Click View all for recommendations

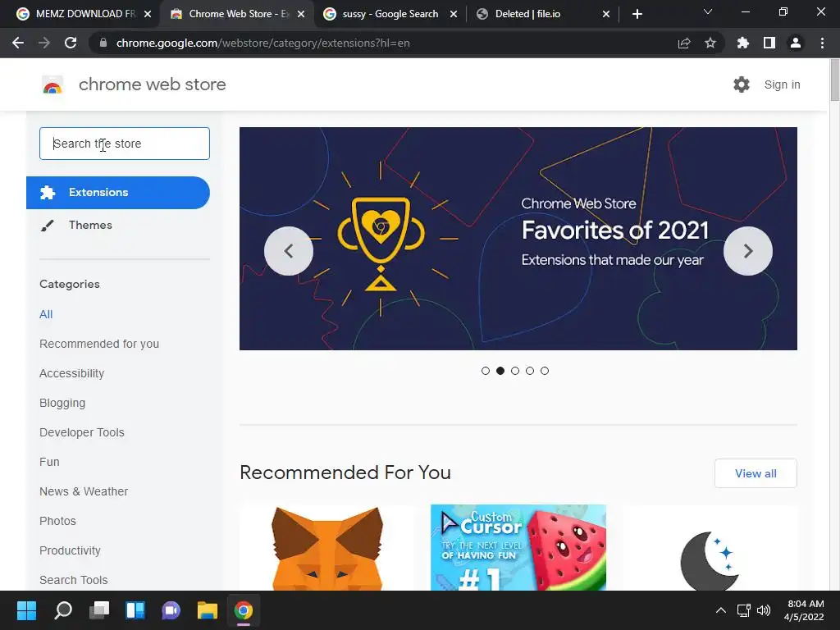click(x=756, y=473)
